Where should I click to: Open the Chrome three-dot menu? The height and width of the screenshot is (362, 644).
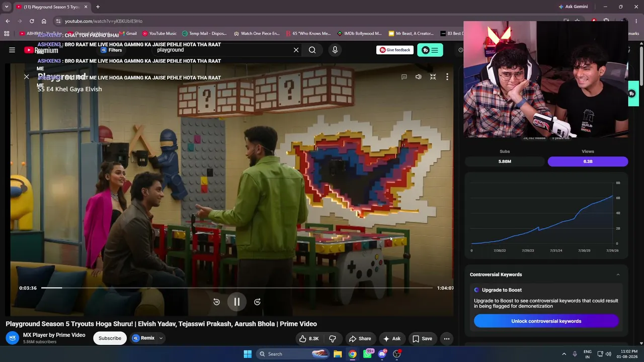637,21
